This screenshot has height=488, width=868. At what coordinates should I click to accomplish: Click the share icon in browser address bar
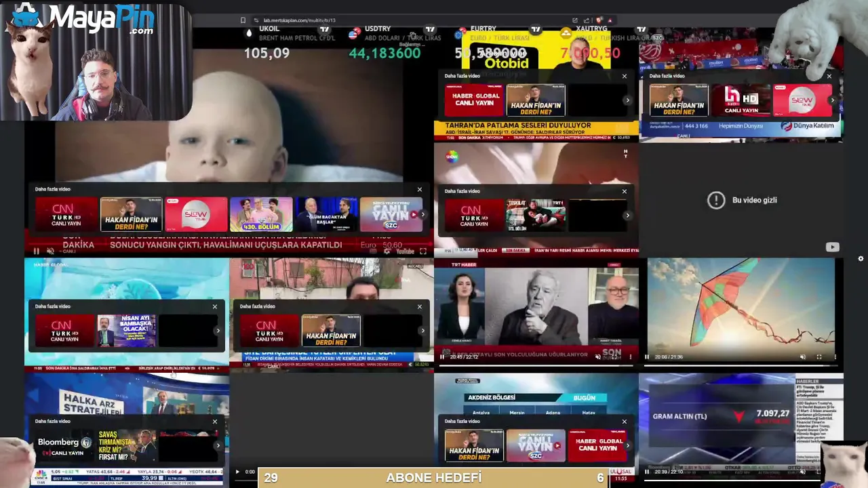(x=587, y=20)
